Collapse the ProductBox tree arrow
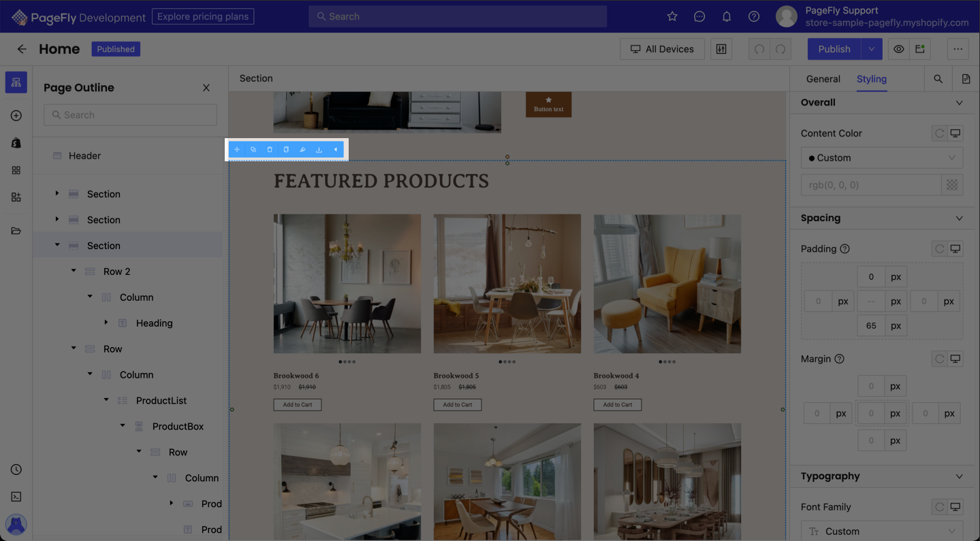 point(123,426)
